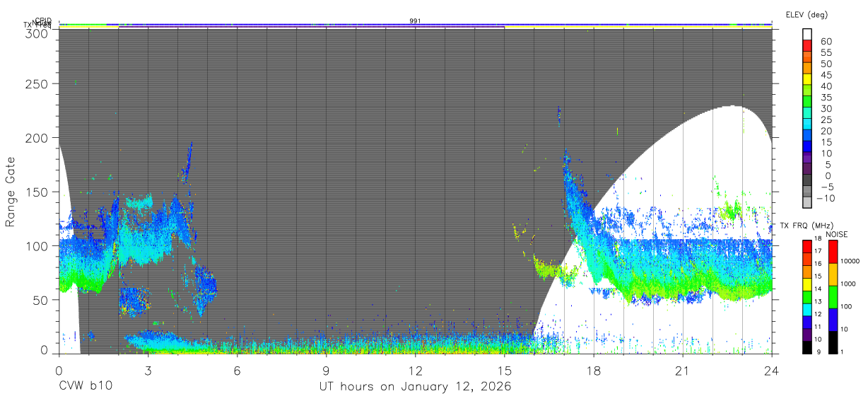Click the '24' tick on the UT hours axis
Image resolution: width=868 pixels, height=401 pixels.
coord(772,371)
